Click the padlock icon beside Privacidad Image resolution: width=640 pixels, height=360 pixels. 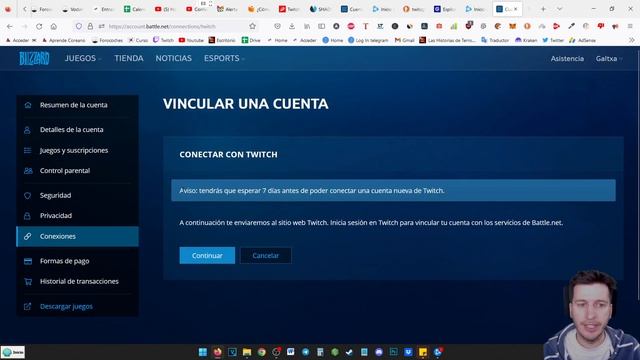pos(27,216)
